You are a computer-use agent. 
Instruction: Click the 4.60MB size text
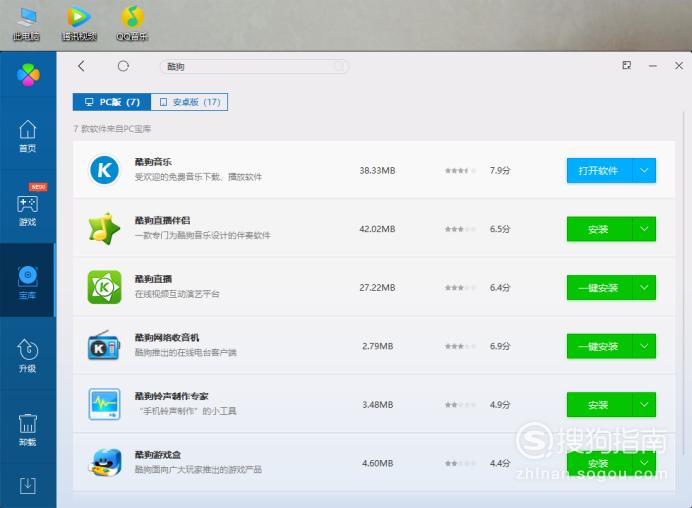(378, 463)
